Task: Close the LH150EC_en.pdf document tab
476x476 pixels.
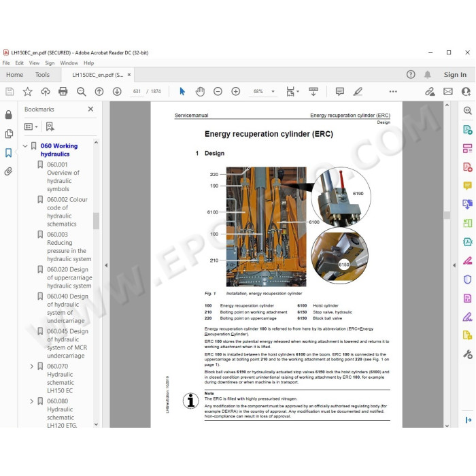Action: (129, 75)
